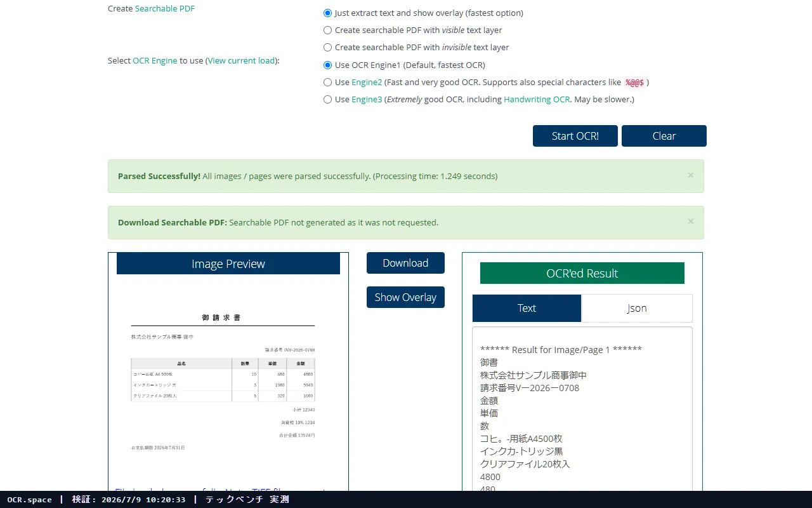Click the Clear button
Image resolution: width=812 pixels, height=508 pixels.
tap(664, 136)
